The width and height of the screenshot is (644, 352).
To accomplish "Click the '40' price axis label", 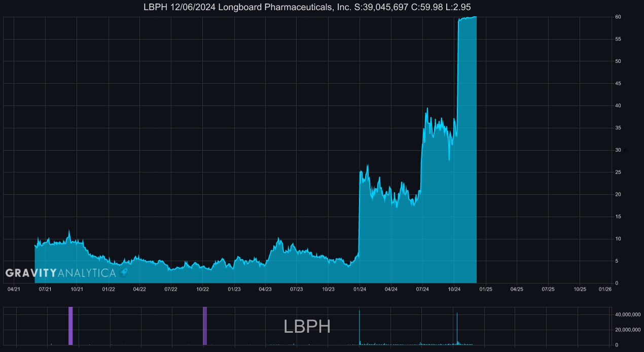I will (618, 105).
